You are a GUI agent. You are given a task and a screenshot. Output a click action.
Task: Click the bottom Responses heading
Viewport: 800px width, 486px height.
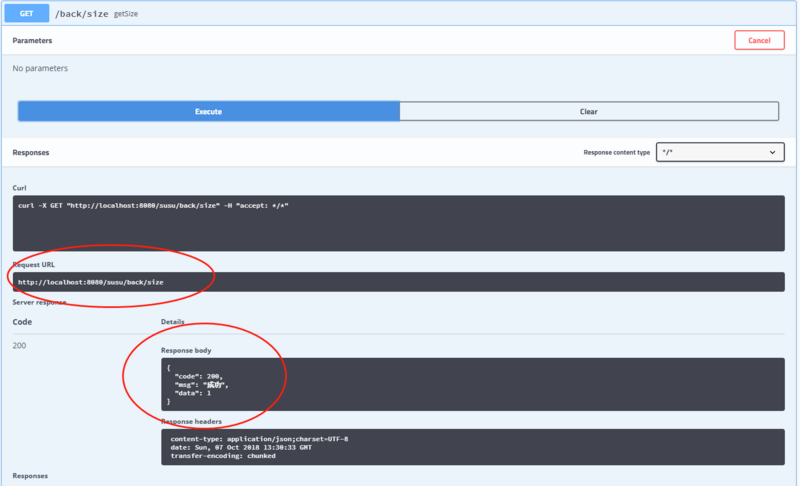[30, 476]
